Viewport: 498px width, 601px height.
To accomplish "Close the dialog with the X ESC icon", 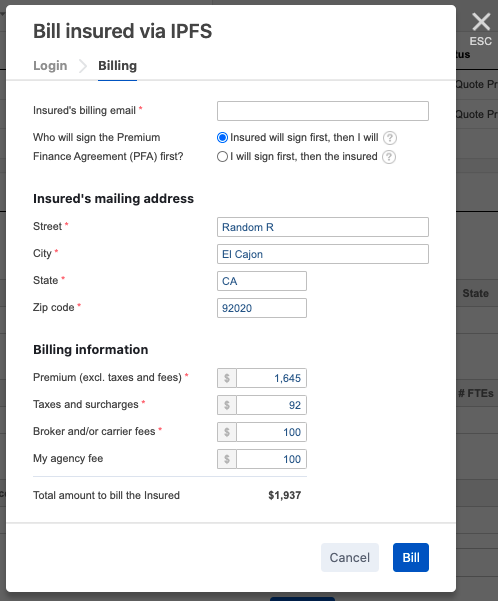I will pyautogui.click(x=481, y=29).
